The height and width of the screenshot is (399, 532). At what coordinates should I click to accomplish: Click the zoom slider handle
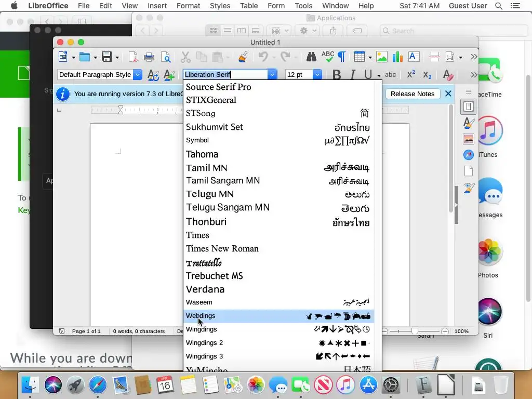tap(415, 331)
